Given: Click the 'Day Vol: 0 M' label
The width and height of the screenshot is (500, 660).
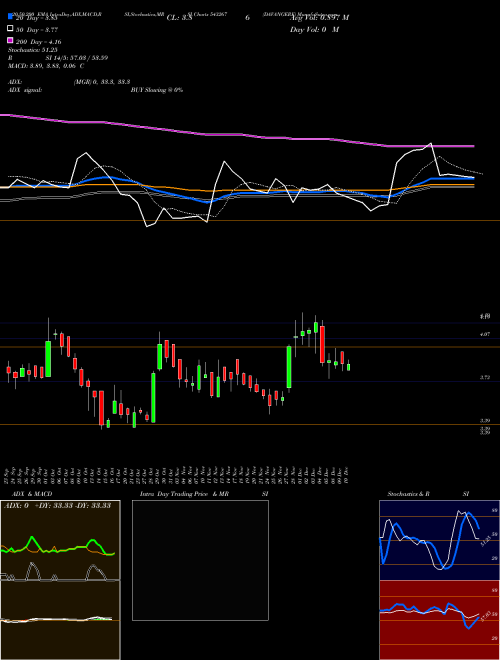Looking at the screenshot, I should tap(314, 30).
